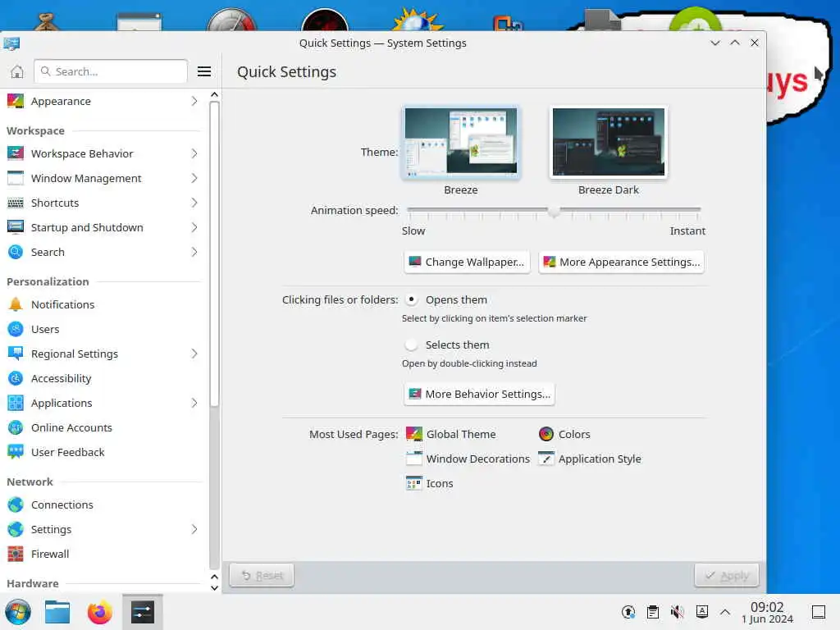Expand the Appearance category chevron
The image size is (840, 630).
click(194, 101)
